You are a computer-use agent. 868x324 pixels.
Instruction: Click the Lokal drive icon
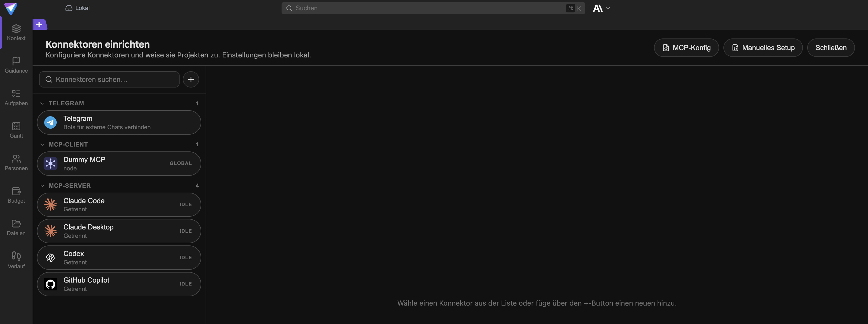point(69,8)
